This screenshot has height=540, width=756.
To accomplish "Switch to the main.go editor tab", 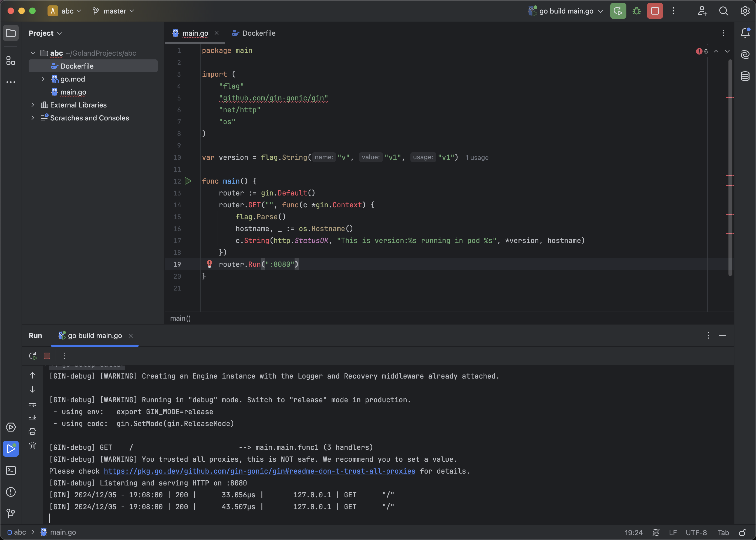I will coord(195,33).
